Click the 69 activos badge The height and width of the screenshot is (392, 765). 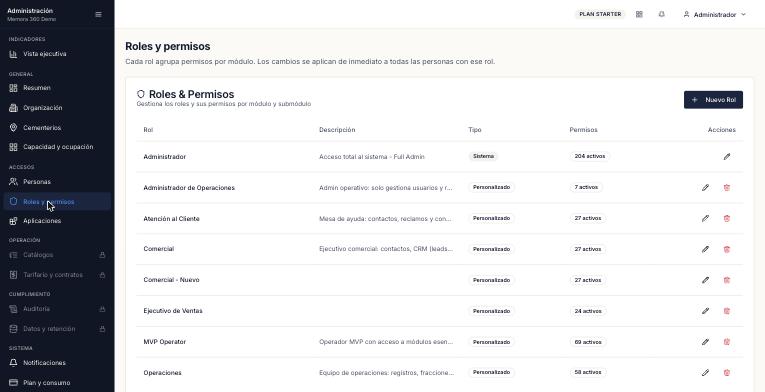click(588, 342)
